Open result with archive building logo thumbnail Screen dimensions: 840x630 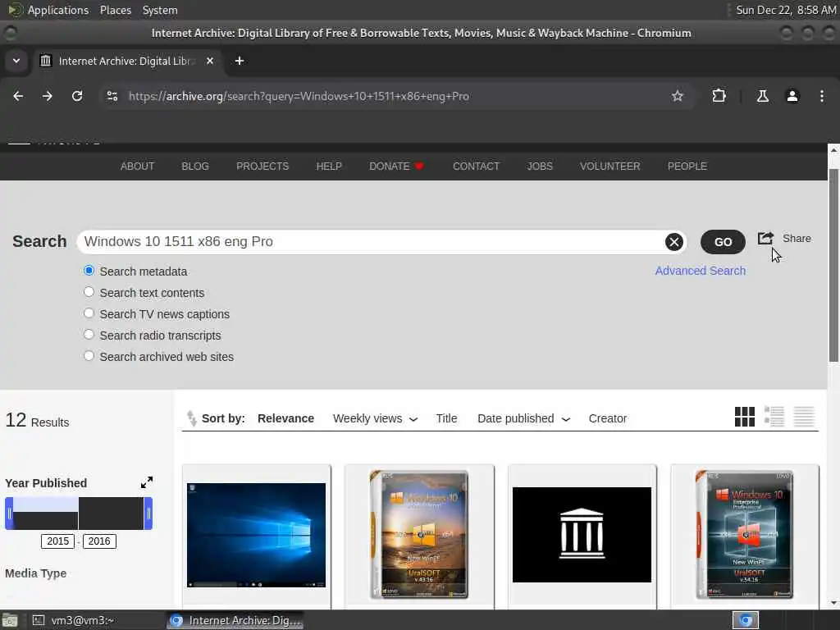582,535
